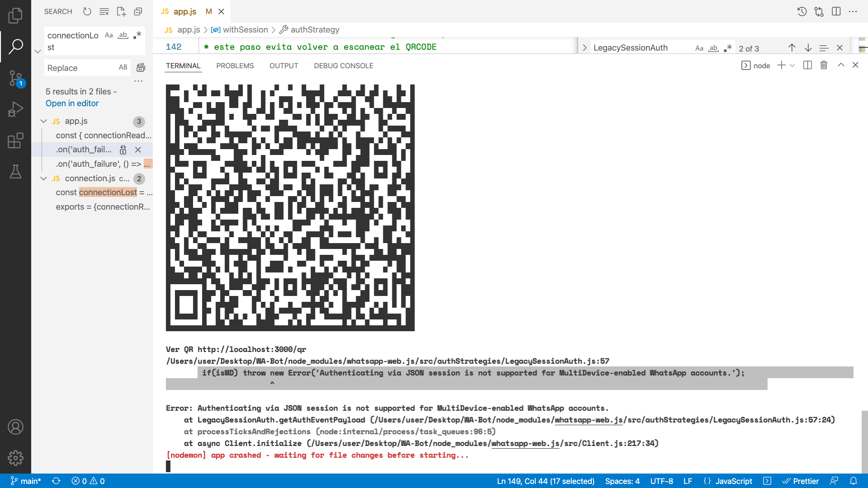Screen dimensions: 868x488
Task: Toggle Match Case in find widget
Action: (x=699, y=48)
